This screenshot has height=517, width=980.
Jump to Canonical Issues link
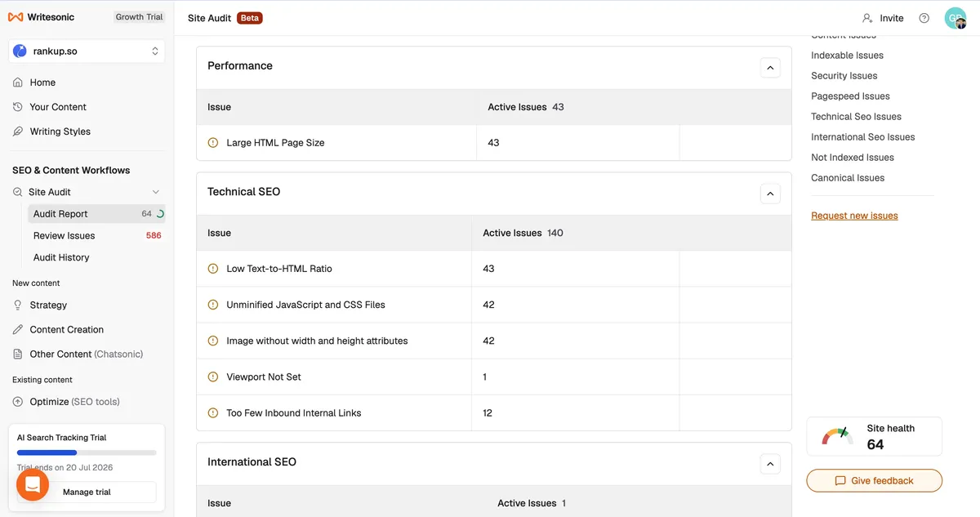(x=848, y=178)
